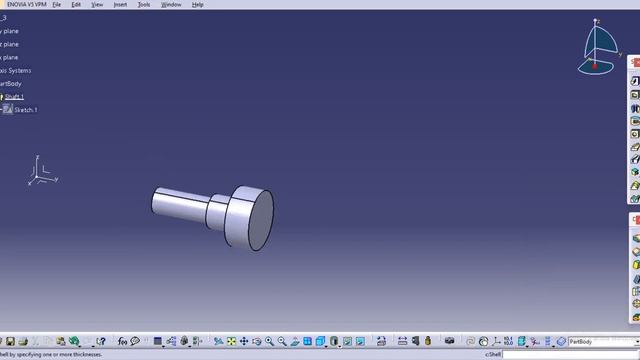Click the shaft's circular end face
The width and height of the screenshot is (640, 360).
pos(261,220)
